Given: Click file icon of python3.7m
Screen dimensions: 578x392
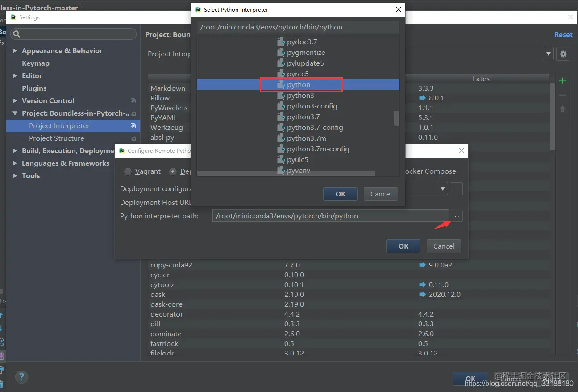Looking at the screenshot, I should point(281,138).
